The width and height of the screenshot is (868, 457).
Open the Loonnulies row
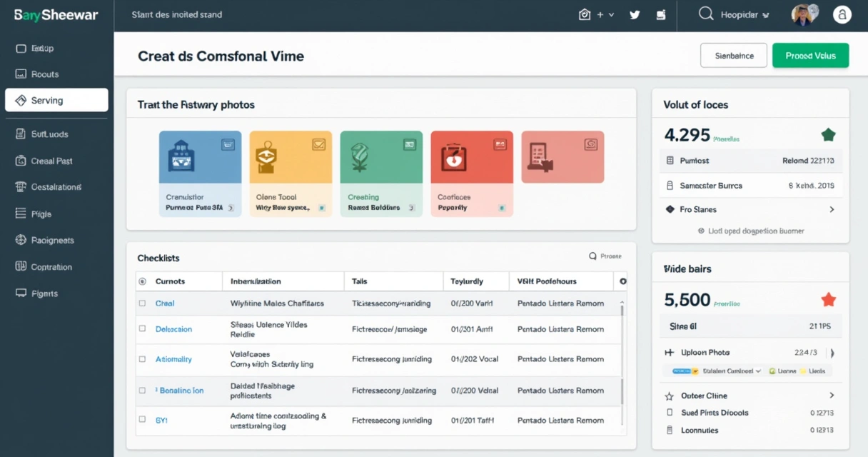coord(750,431)
